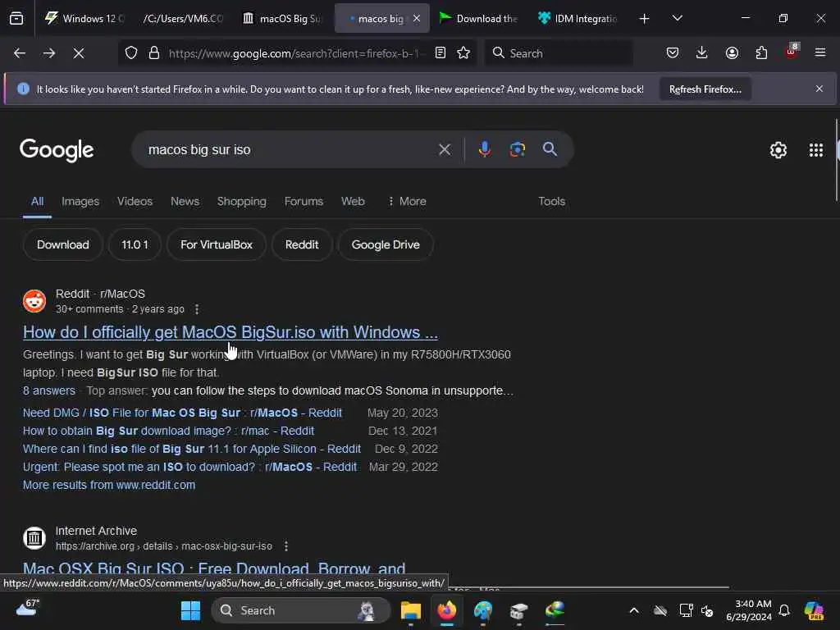Stop loading the current page
This screenshot has height=630, width=840.
tap(79, 53)
